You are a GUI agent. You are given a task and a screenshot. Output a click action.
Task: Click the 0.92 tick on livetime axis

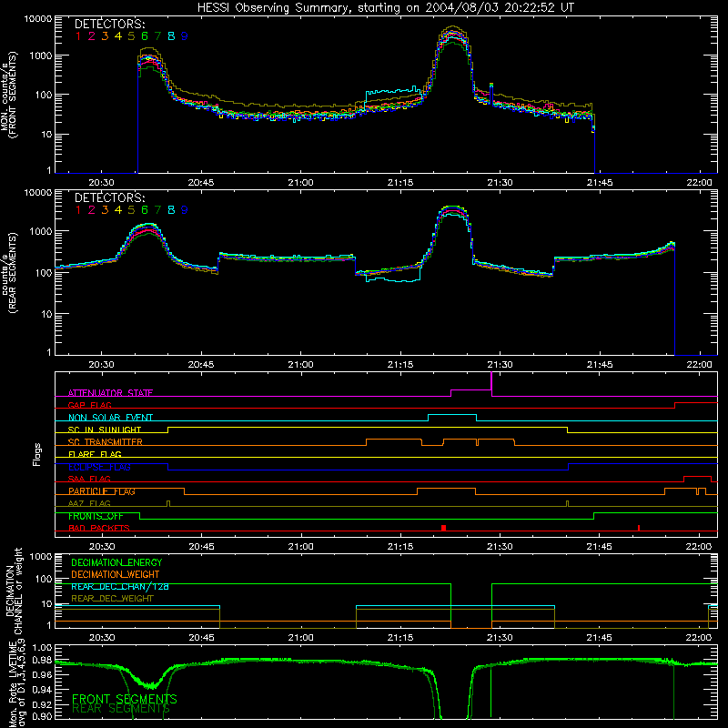(x=42, y=704)
